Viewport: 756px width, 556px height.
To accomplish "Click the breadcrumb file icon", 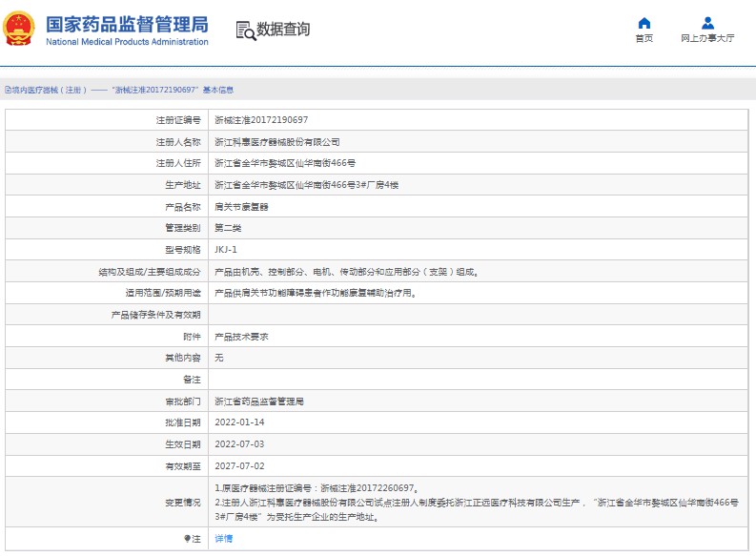I will [8, 90].
